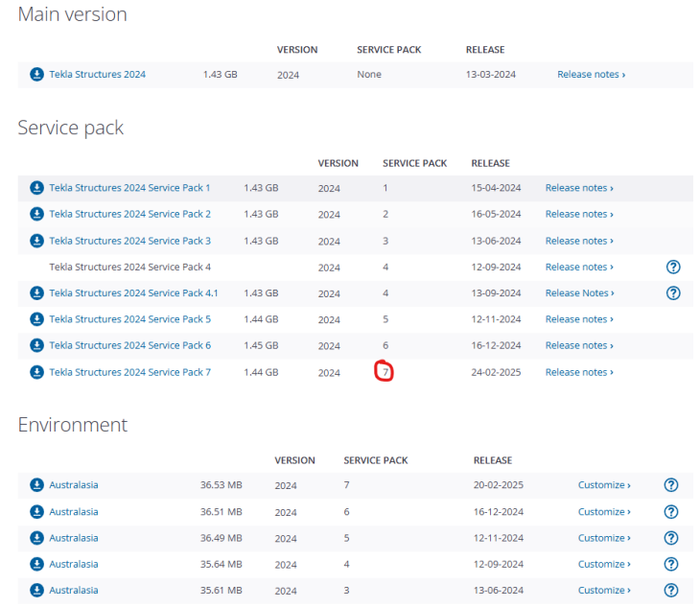
Task: Open Tekla Structures 2024 Service Pack 6 link
Action: 129,345
